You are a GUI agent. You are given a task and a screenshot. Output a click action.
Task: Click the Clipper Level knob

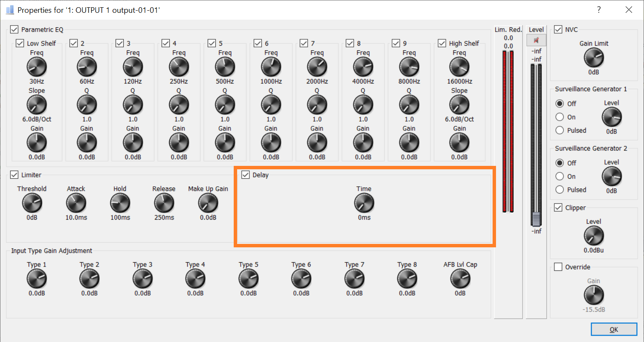594,236
